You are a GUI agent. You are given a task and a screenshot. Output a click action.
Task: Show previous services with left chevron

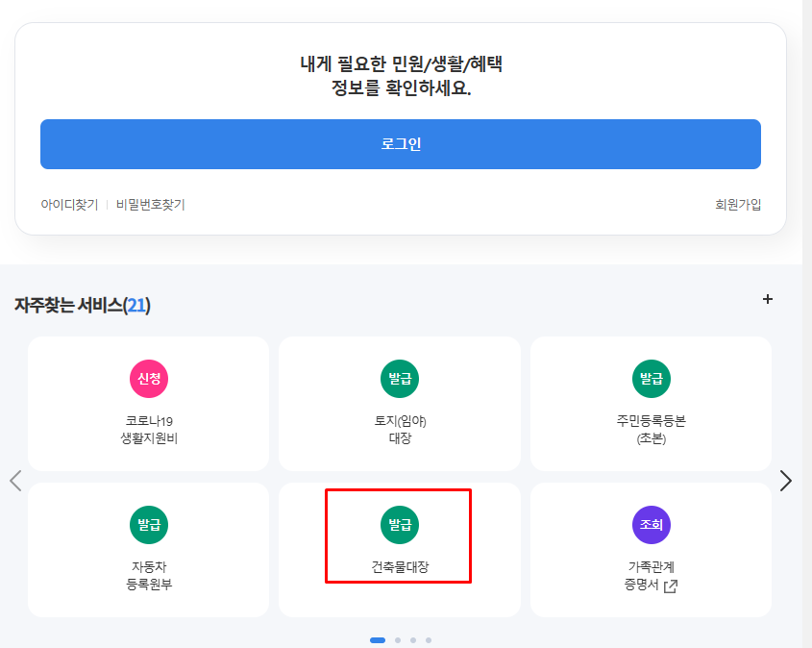coord(15,481)
